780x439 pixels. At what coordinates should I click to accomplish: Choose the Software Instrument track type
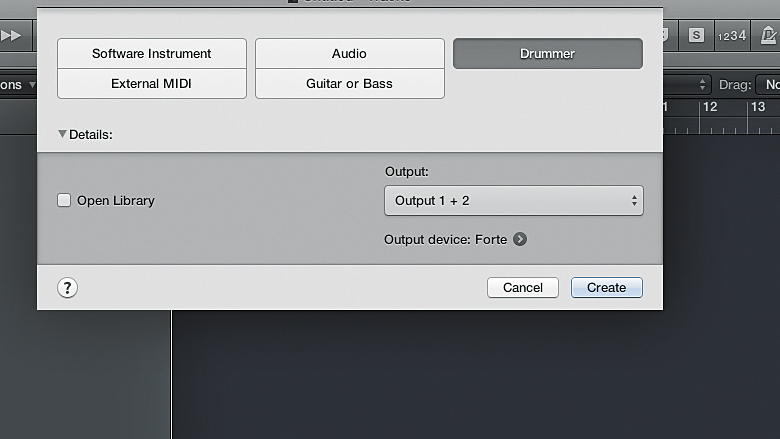click(152, 53)
